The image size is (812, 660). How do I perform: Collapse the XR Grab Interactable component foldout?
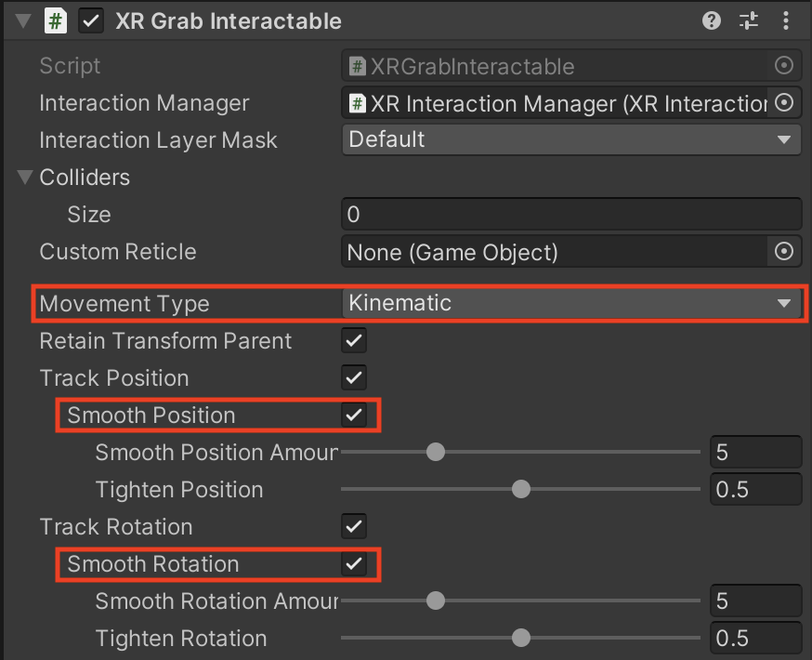23,21
